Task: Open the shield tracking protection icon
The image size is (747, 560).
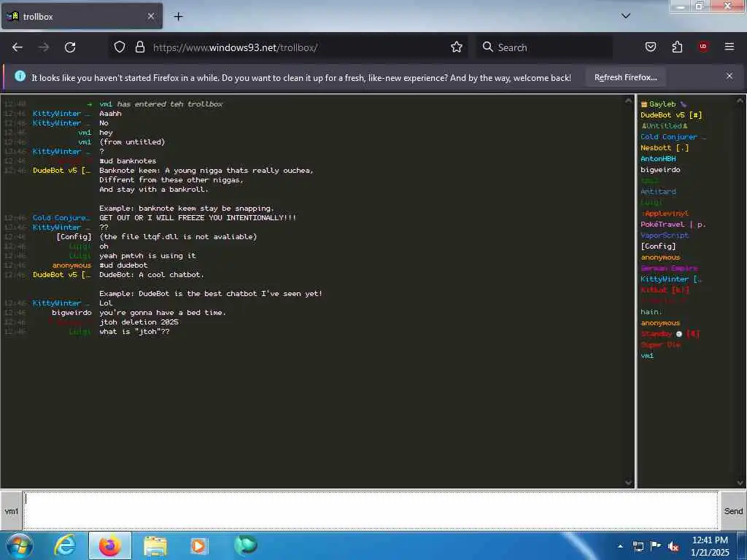Action: (120, 47)
